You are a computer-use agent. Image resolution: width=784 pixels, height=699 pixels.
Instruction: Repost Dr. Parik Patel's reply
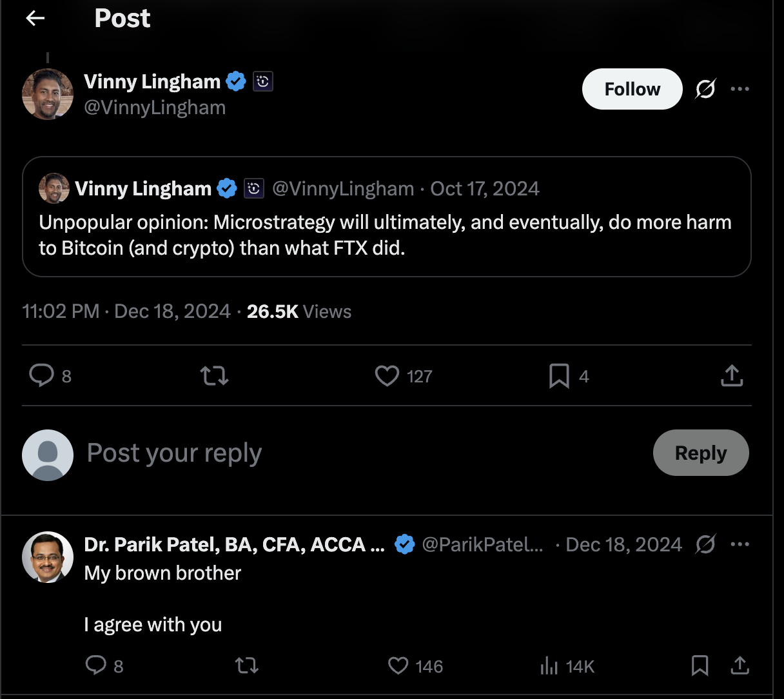246,665
